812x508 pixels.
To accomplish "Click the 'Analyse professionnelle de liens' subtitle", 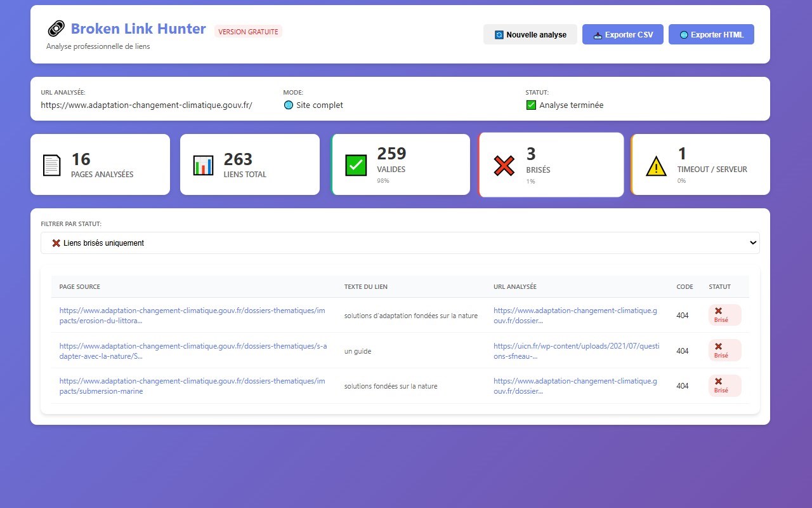I will 98,46.
